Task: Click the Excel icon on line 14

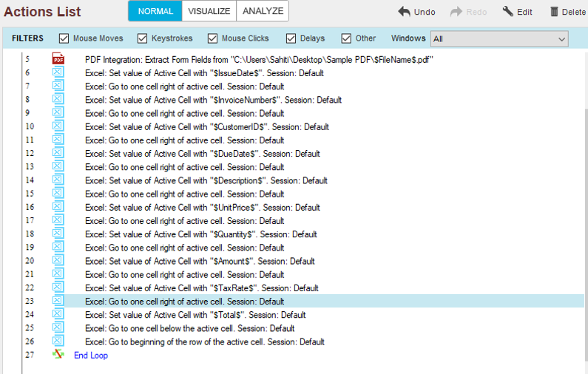Action: point(58,180)
